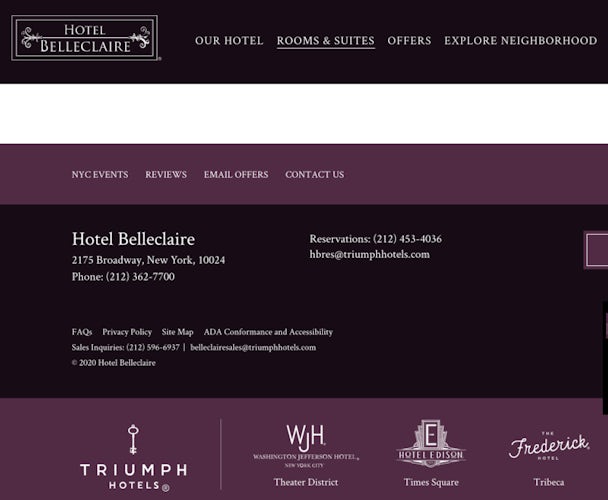Open the Triumph Hotels logo link
This screenshot has width=608, height=500.
pos(133,458)
